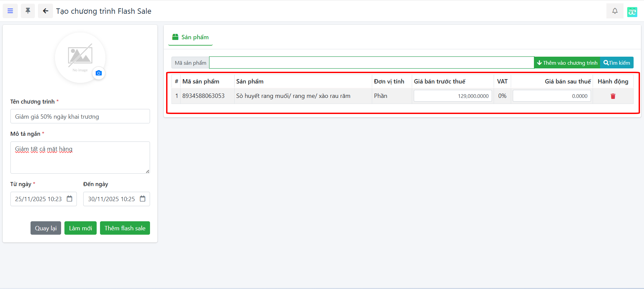Delete product row with trash icon
The width and height of the screenshot is (644, 289).
tap(613, 96)
